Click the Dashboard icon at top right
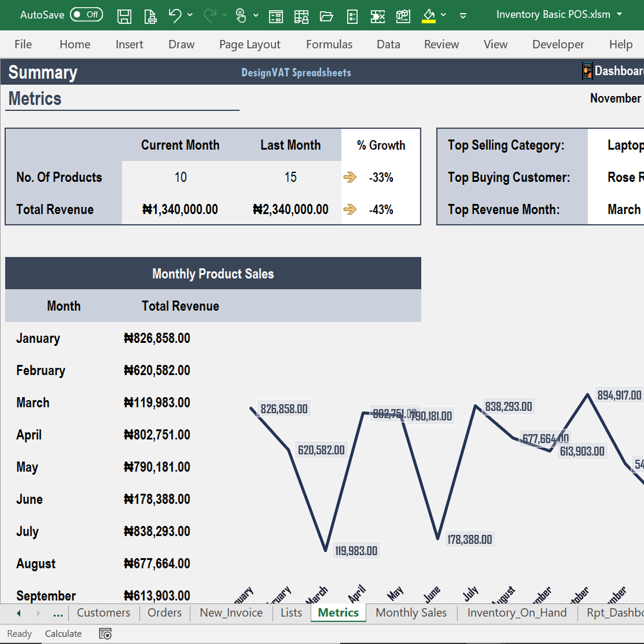Viewport: 644px width, 644px height. 587,70
